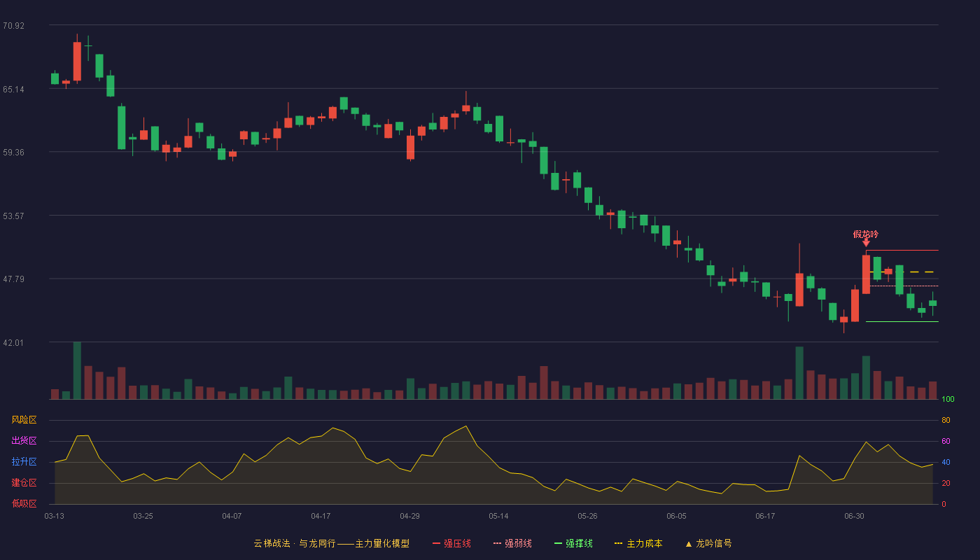Click the 04-17 date label

tap(321, 516)
